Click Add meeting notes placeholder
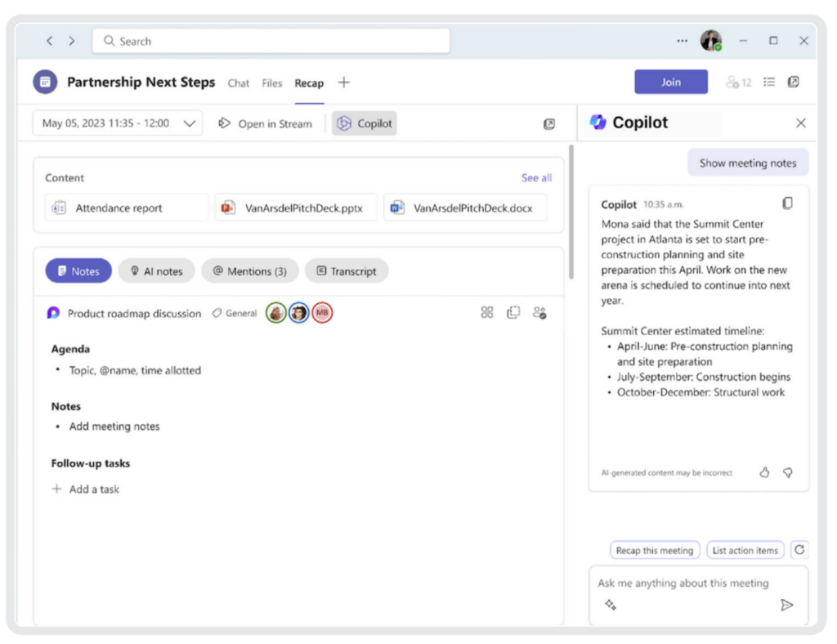The image size is (837, 644). (114, 427)
